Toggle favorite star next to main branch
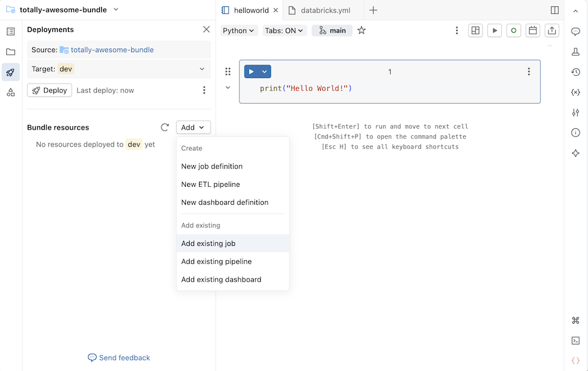 (361, 30)
